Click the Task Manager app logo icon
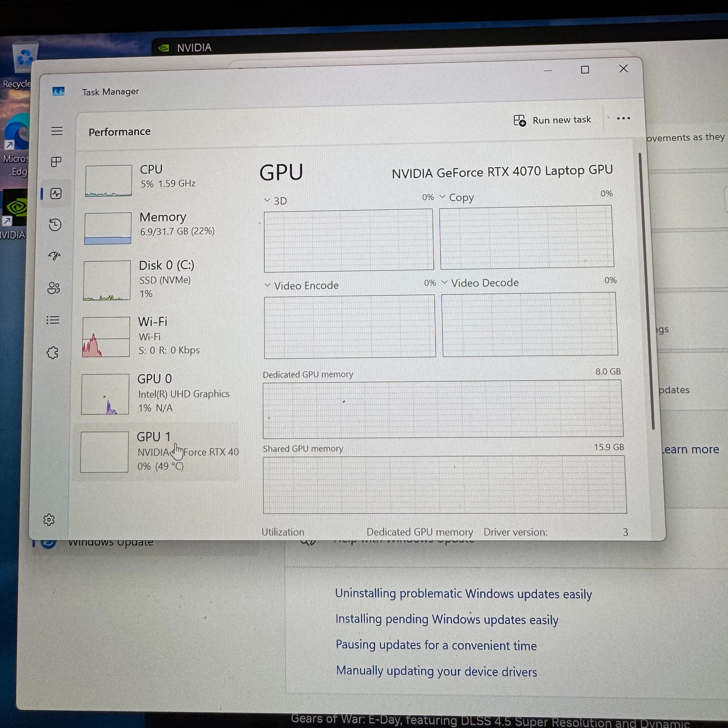Viewport: 728px width, 728px height. tap(58, 91)
